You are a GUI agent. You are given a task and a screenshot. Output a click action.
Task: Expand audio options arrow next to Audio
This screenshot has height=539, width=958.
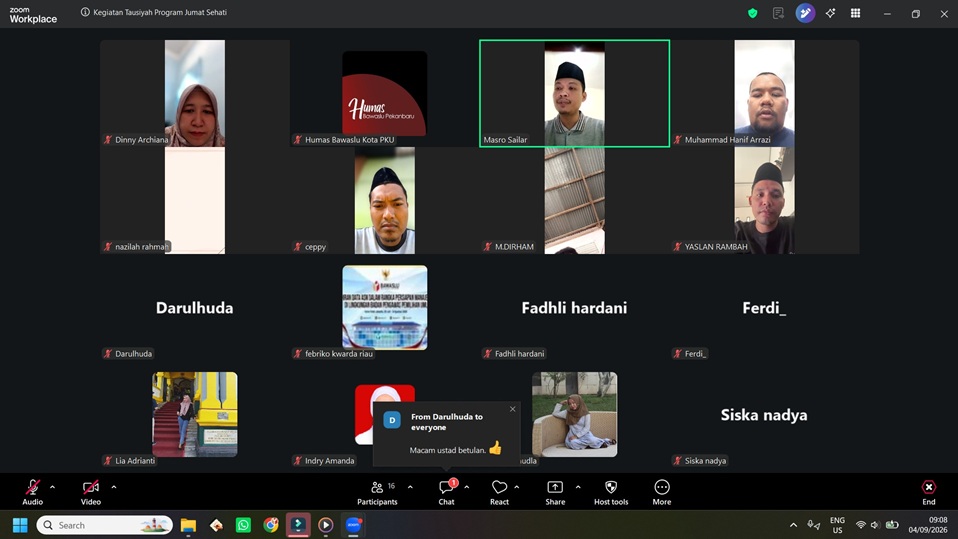click(x=53, y=487)
